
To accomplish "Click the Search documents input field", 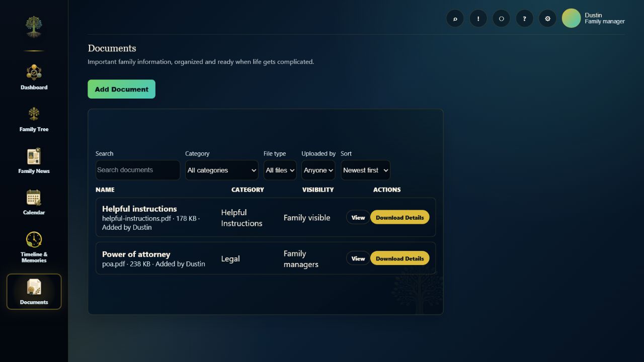I will point(137,170).
